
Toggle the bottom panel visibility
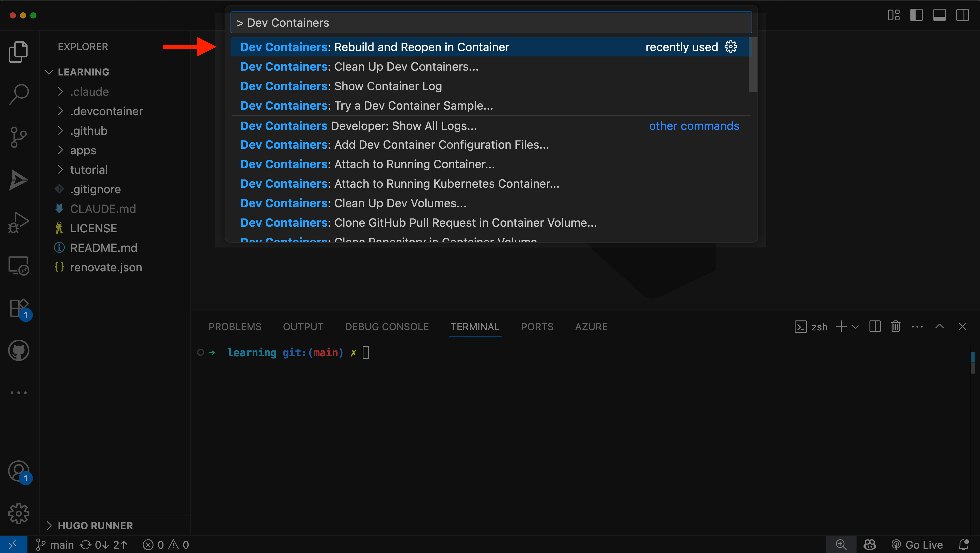click(x=940, y=15)
